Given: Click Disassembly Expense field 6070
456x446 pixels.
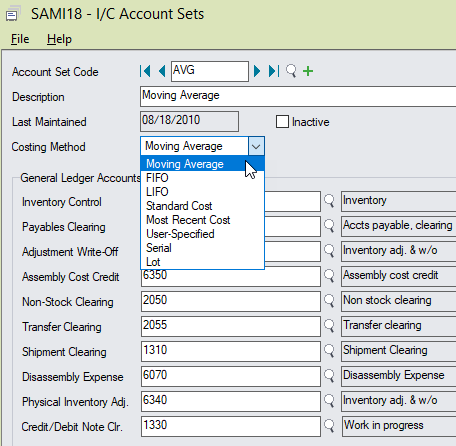Looking at the screenshot, I should (231, 376).
